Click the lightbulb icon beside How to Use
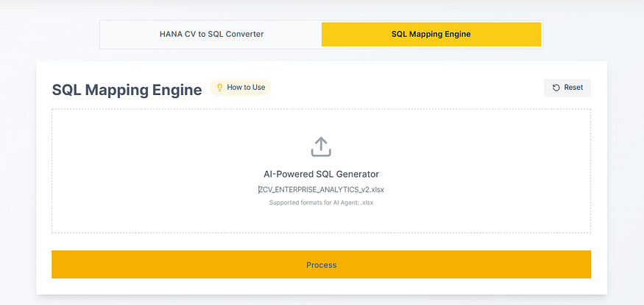This screenshot has width=644, height=305. pyautogui.click(x=219, y=88)
